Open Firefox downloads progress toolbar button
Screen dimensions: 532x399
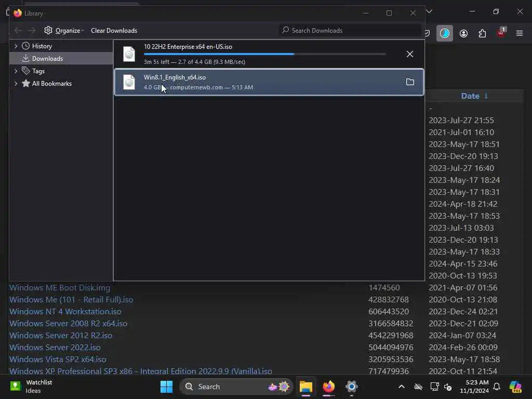pos(445,33)
